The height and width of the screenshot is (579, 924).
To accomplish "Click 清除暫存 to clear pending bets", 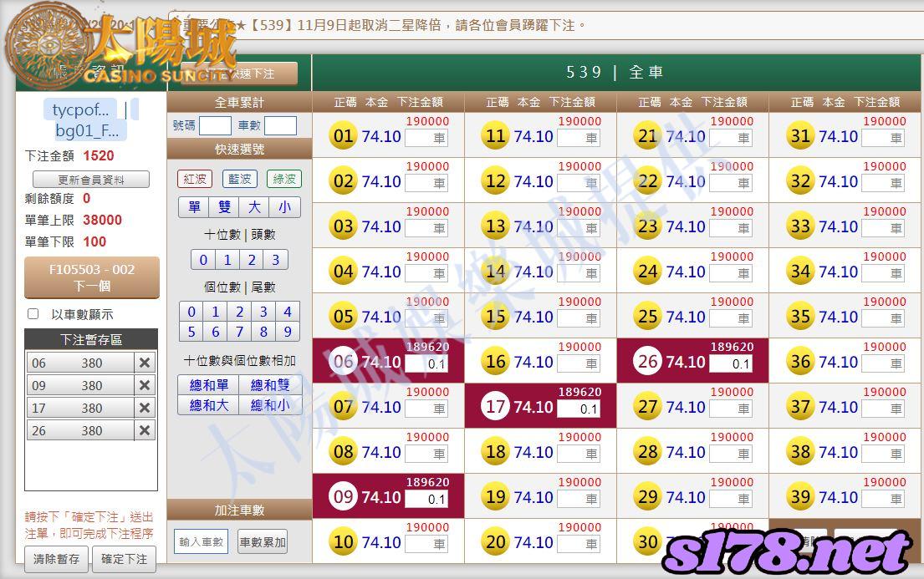I will click(x=57, y=559).
